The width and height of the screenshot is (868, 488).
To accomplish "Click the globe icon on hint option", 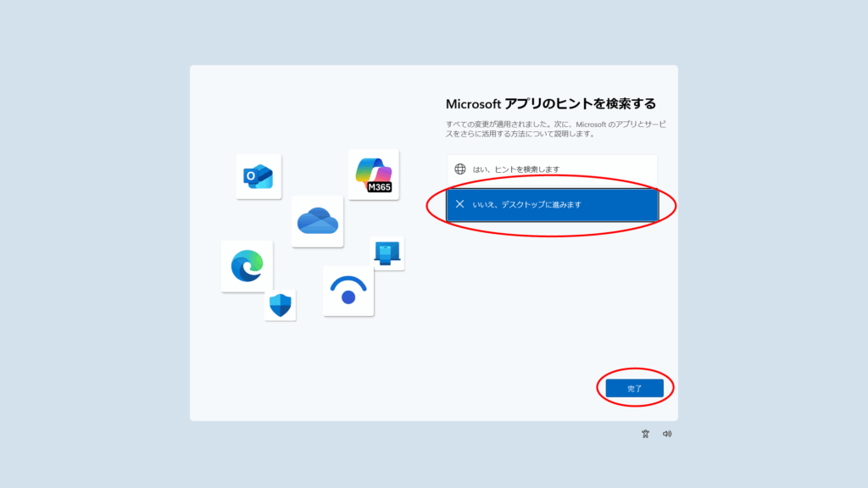I will pos(460,169).
